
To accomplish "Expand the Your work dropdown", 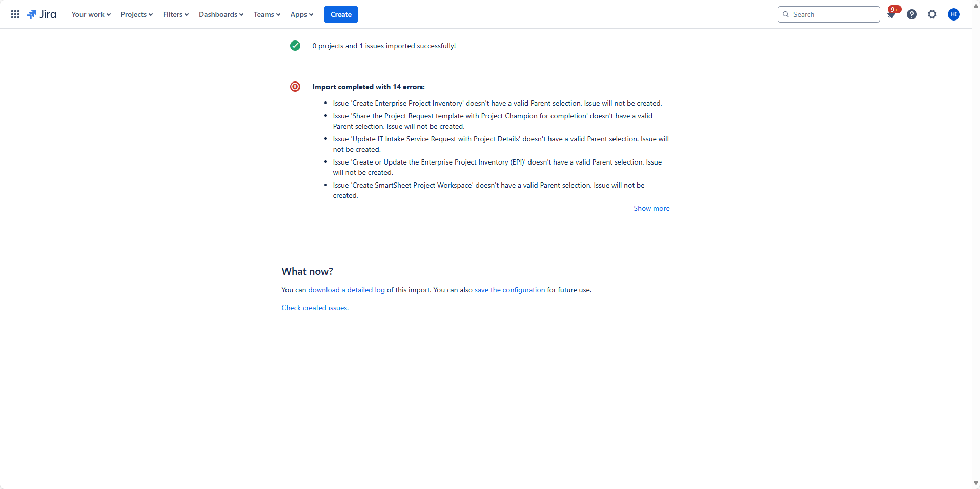I will click(x=91, y=14).
